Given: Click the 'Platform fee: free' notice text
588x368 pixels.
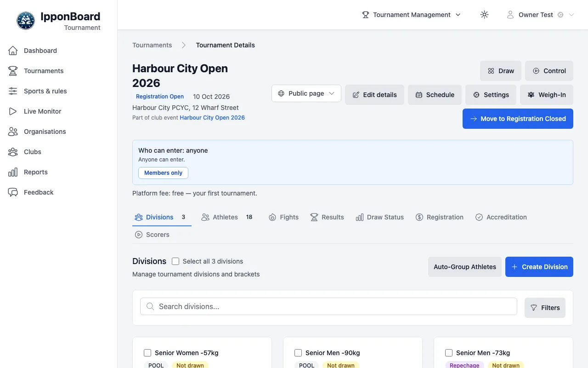Looking at the screenshot, I should tap(195, 193).
